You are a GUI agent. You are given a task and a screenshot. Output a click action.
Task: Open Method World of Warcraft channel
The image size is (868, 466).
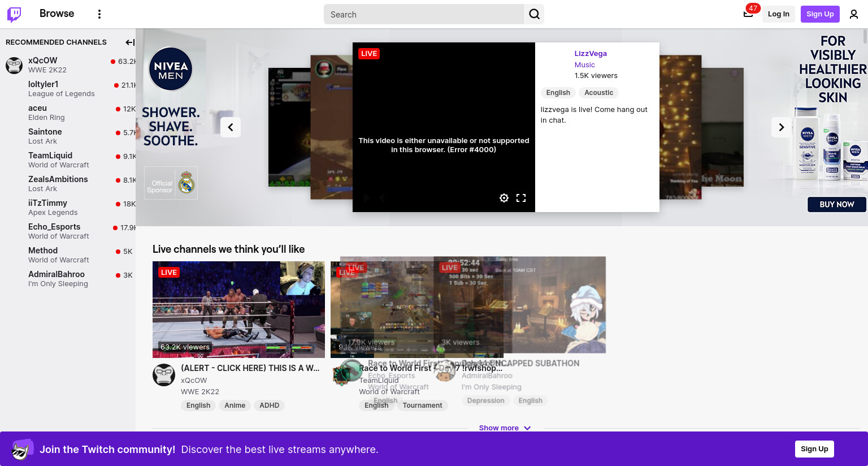[x=68, y=255]
